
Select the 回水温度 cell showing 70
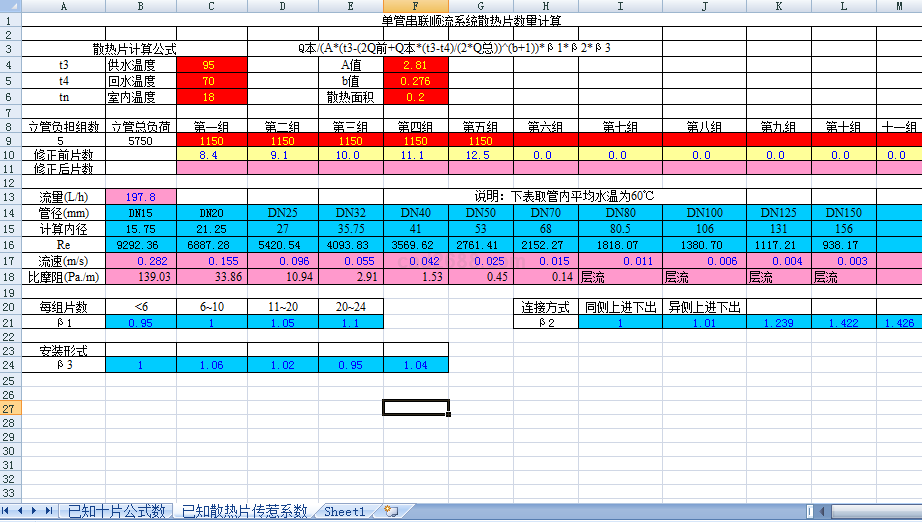click(209, 81)
